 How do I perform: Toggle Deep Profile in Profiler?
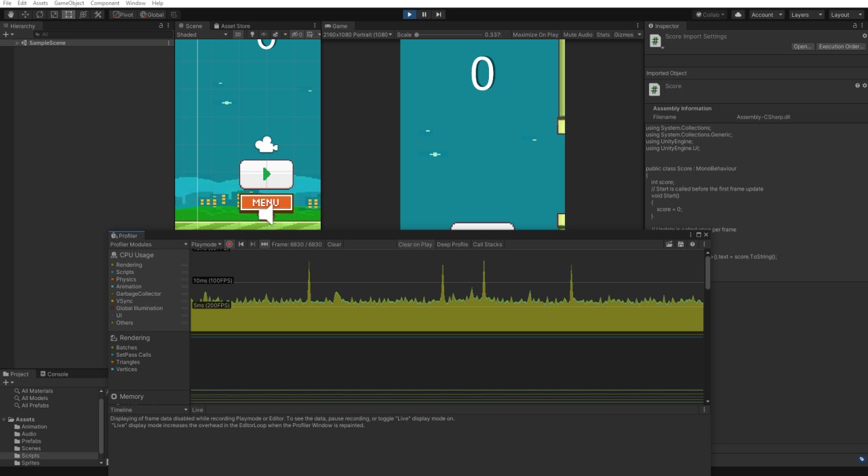pos(452,244)
